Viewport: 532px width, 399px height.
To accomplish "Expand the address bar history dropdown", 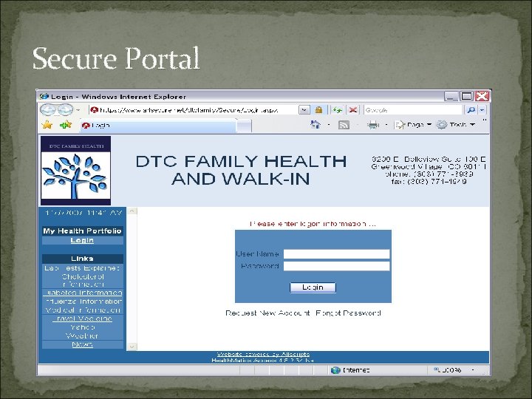I will pos(304,110).
